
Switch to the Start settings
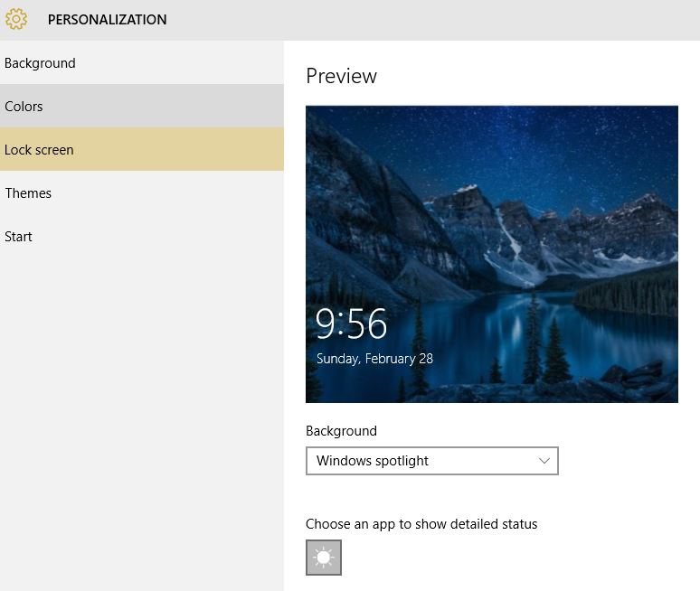click(x=141, y=236)
